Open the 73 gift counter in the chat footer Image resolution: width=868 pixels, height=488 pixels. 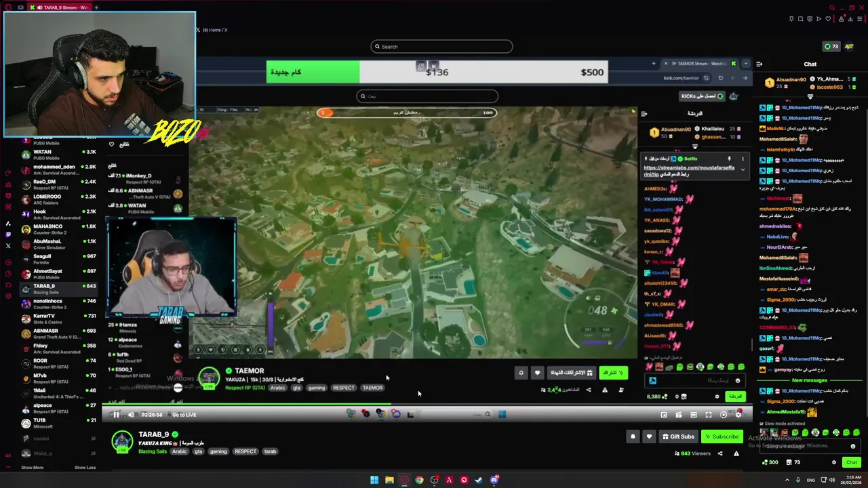793,462
